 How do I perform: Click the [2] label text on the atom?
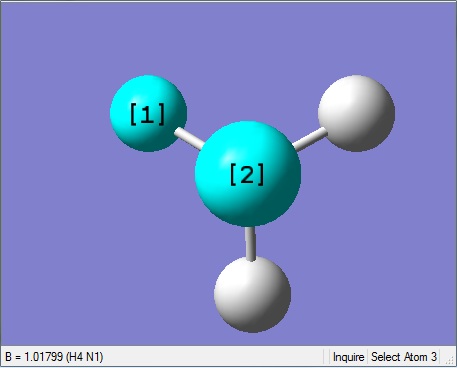[247, 175]
